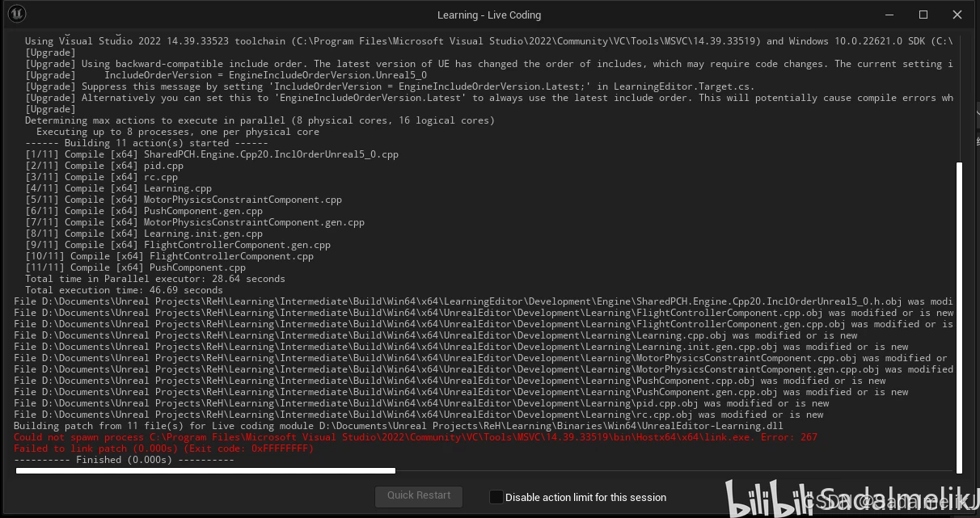Click the '[1/11] Compile SharedPCH.Engine' line

coord(212,154)
